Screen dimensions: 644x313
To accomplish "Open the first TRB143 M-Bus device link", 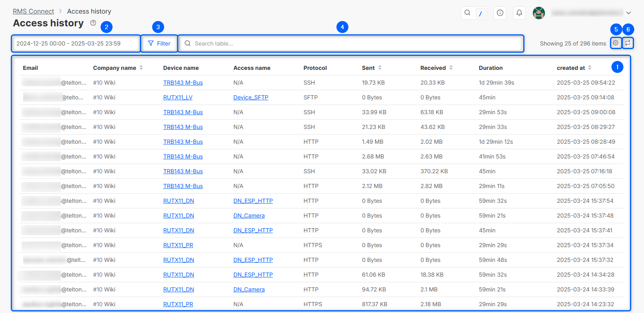I will click(183, 83).
